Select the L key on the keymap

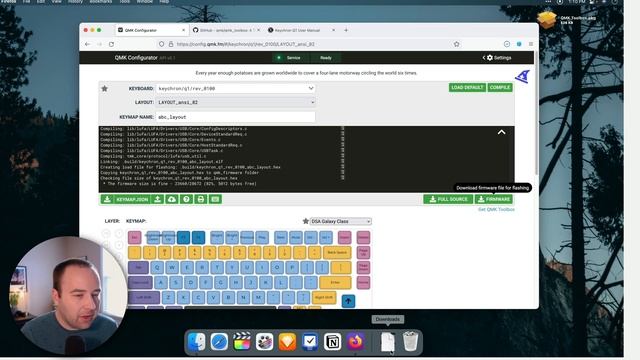coord(281,282)
